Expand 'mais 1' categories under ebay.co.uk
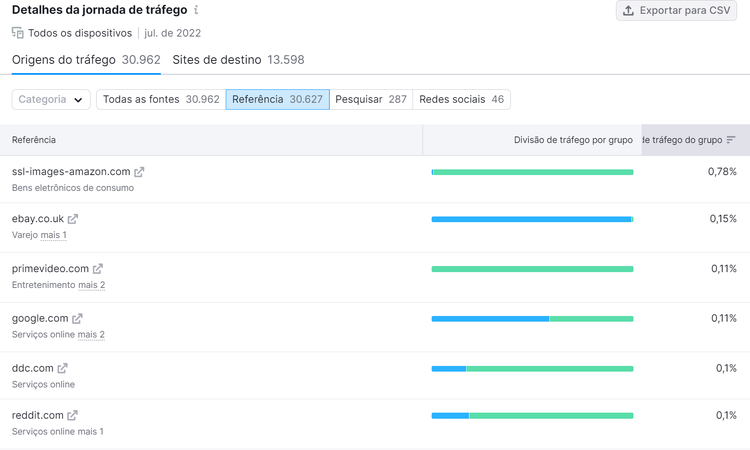750x450 pixels. click(x=54, y=235)
